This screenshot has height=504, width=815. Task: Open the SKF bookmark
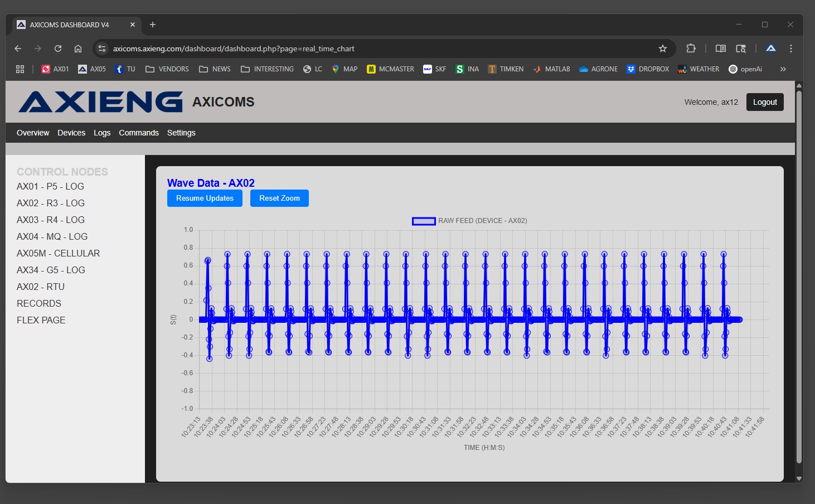click(434, 69)
